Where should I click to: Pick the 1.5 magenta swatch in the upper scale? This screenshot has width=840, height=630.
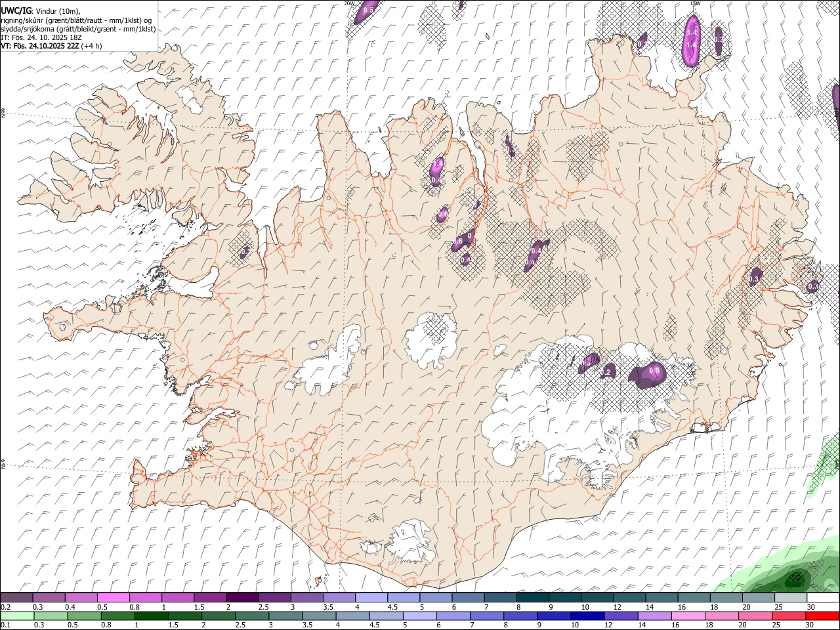(x=210, y=598)
